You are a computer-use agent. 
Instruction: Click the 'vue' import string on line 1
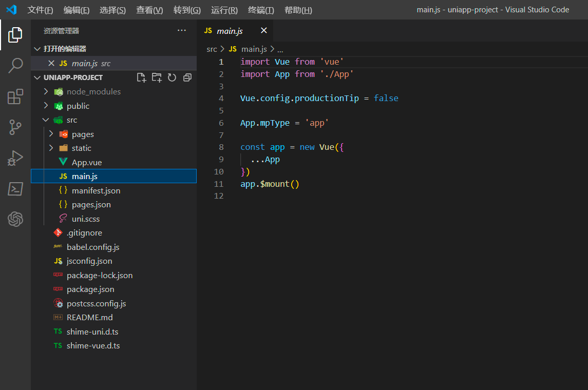[332, 62]
